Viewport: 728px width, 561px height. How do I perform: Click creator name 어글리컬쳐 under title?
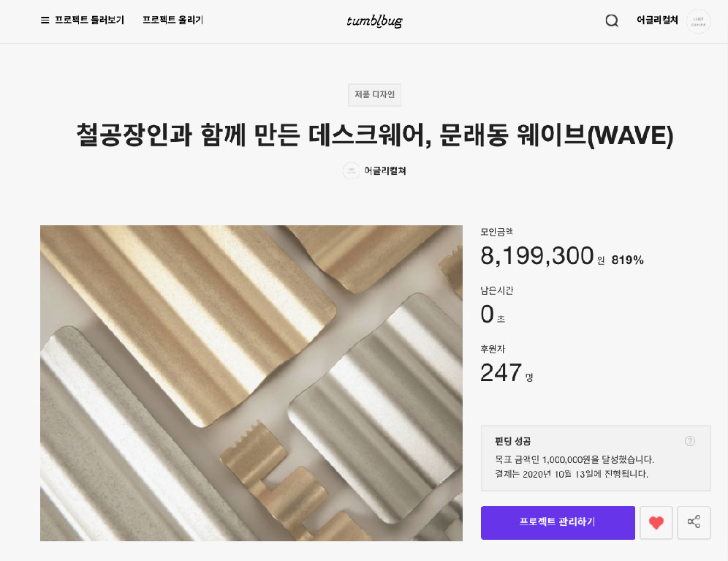(x=385, y=171)
